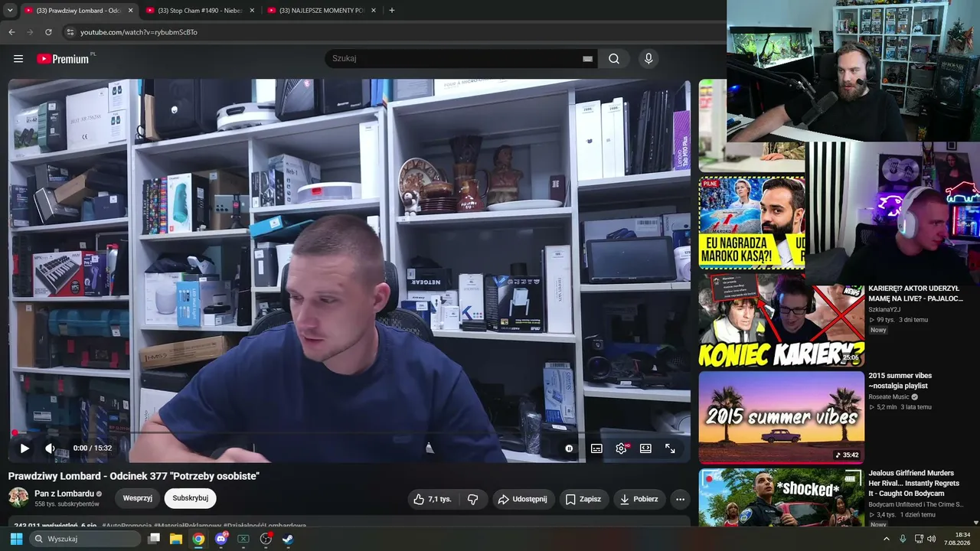View site information icon in address bar
Screen dimensions: 980x551
point(70,32)
